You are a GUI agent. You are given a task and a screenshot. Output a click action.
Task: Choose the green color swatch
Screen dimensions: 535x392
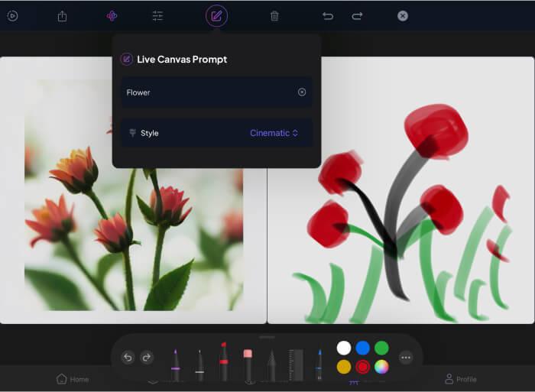click(x=381, y=348)
